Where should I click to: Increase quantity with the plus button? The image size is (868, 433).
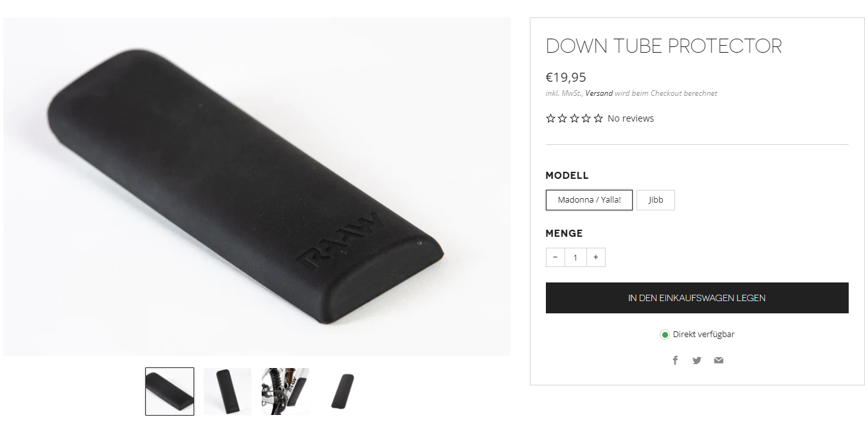click(x=595, y=257)
